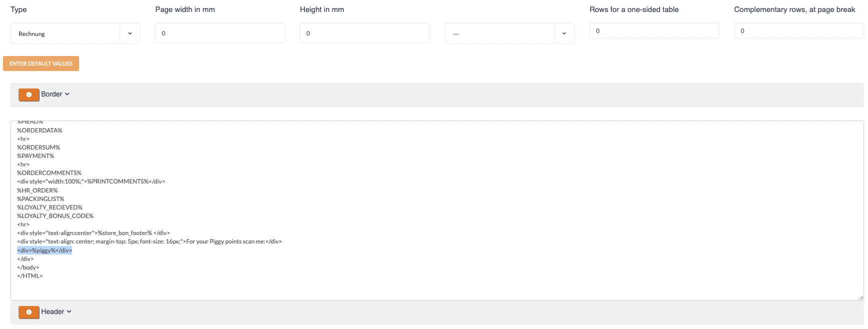Screen dimensions: 868x329
Task: Click the closing </HTML> tag line
Action: tap(30, 276)
